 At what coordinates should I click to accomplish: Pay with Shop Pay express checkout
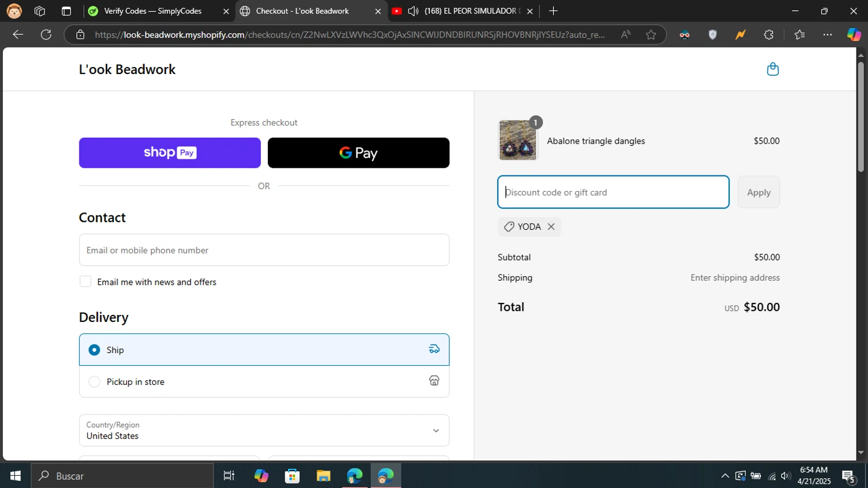pyautogui.click(x=170, y=153)
